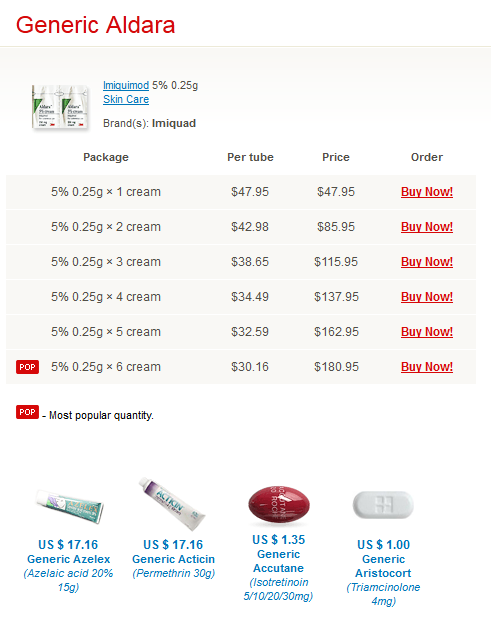Buy Now for 4 cream package
Image resolution: width=491 pixels, height=618 pixels.
[x=427, y=297]
